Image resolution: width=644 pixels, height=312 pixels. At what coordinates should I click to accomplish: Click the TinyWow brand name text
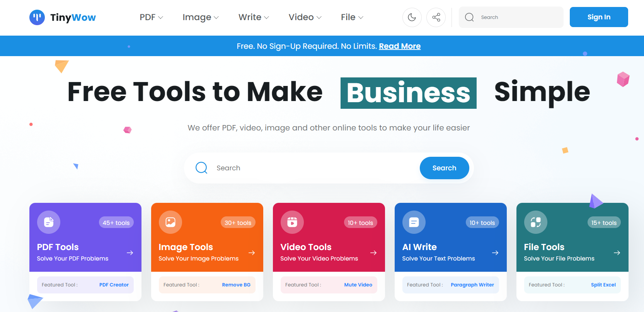click(x=73, y=17)
